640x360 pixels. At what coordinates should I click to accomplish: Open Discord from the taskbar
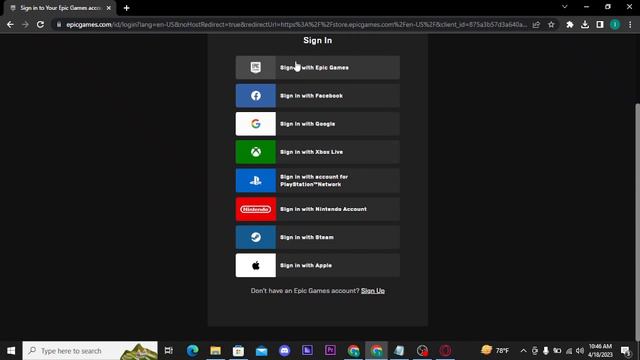(284, 351)
